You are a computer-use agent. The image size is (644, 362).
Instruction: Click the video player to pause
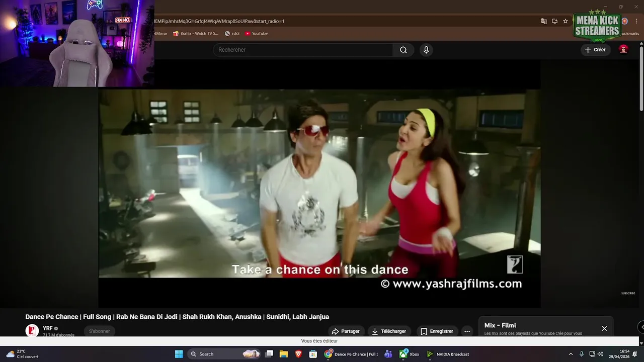(x=319, y=184)
